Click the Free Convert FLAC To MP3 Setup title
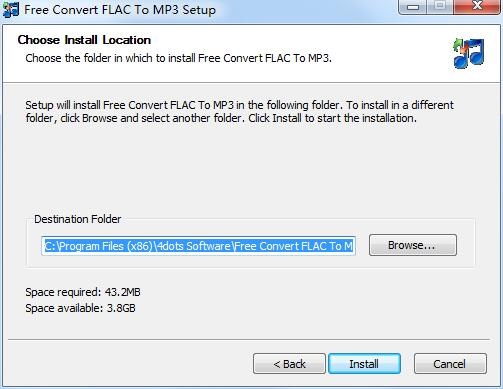Image resolution: width=503 pixels, height=389 pixels. click(120, 10)
